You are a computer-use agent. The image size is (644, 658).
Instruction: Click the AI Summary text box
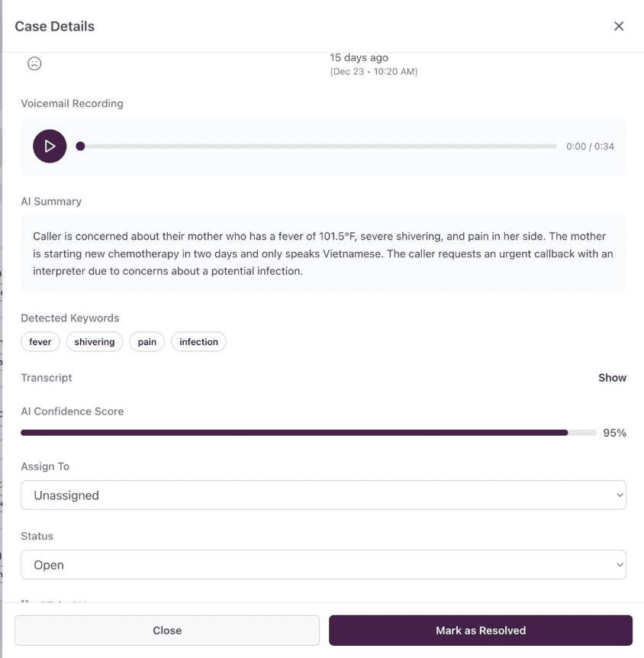pyautogui.click(x=324, y=253)
